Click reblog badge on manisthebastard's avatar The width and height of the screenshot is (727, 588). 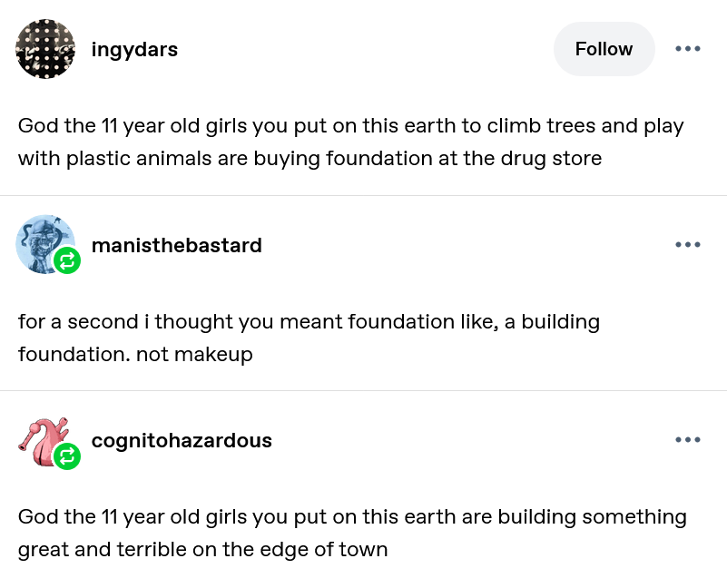click(x=67, y=261)
